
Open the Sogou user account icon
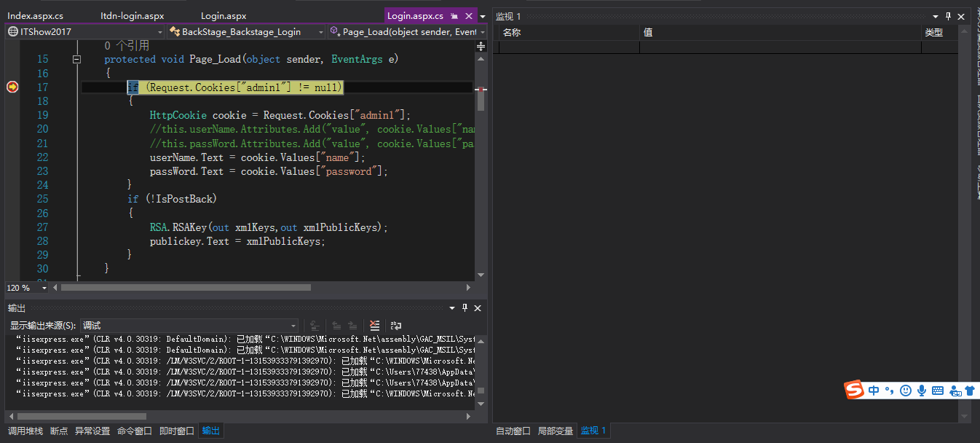pos(955,391)
